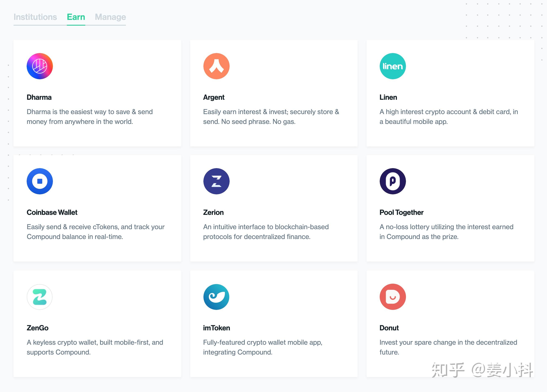The image size is (547, 392).
Task: Click the Coinbase Wallet logo icon
Action: click(x=40, y=181)
